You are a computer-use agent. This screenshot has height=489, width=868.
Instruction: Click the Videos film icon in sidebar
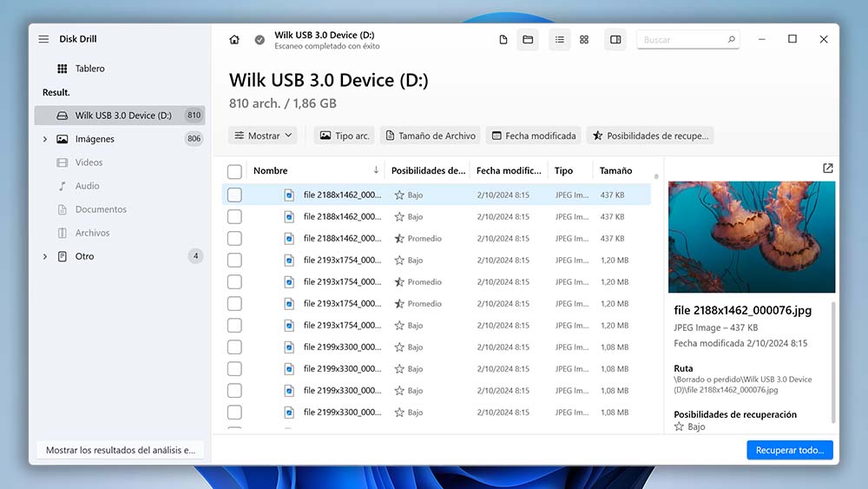[x=62, y=162]
